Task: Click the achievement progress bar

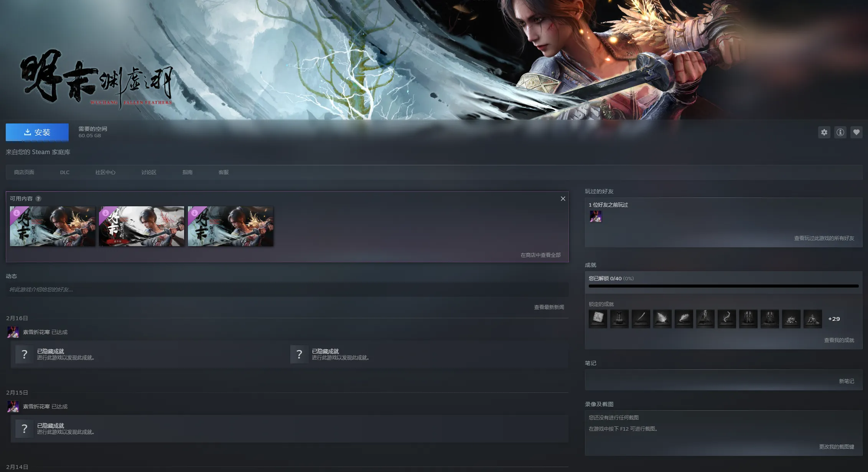Action: point(723,286)
